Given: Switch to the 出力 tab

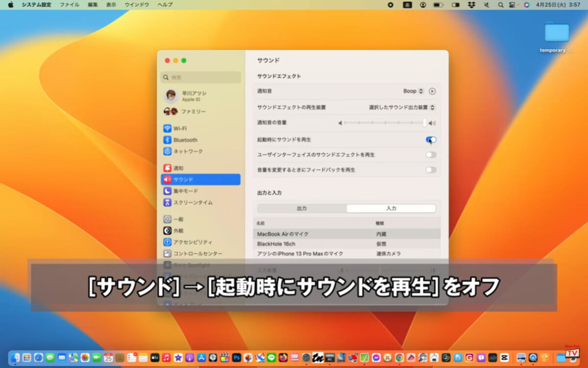Looking at the screenshot, I should coord(302,209).
